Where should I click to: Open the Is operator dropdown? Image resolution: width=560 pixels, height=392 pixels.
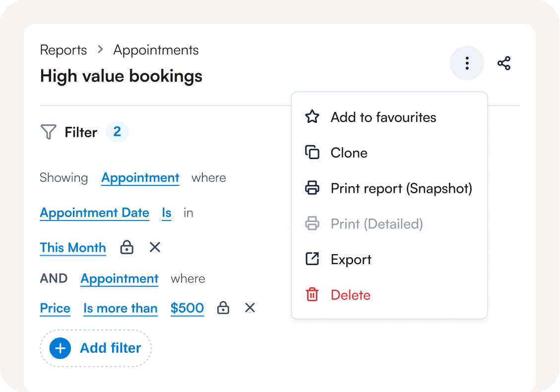coord(167,213)
